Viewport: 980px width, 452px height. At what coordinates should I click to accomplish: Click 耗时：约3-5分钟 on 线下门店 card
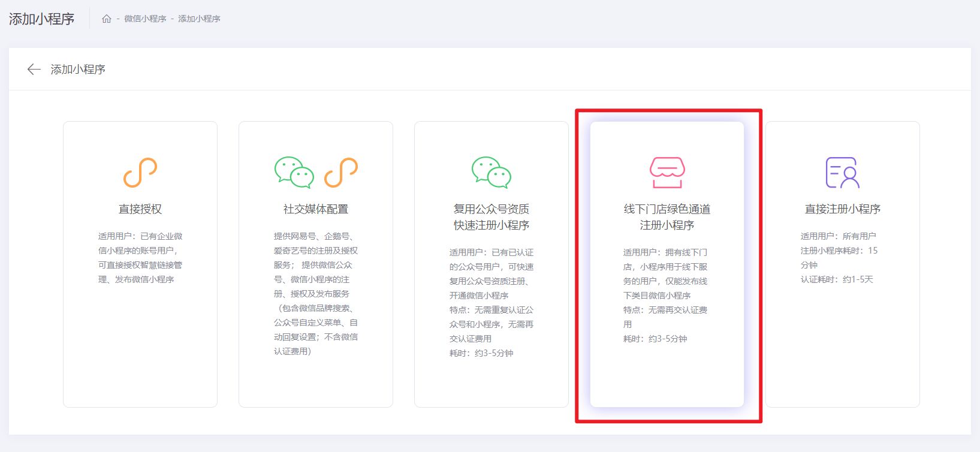tap(655, 339)
